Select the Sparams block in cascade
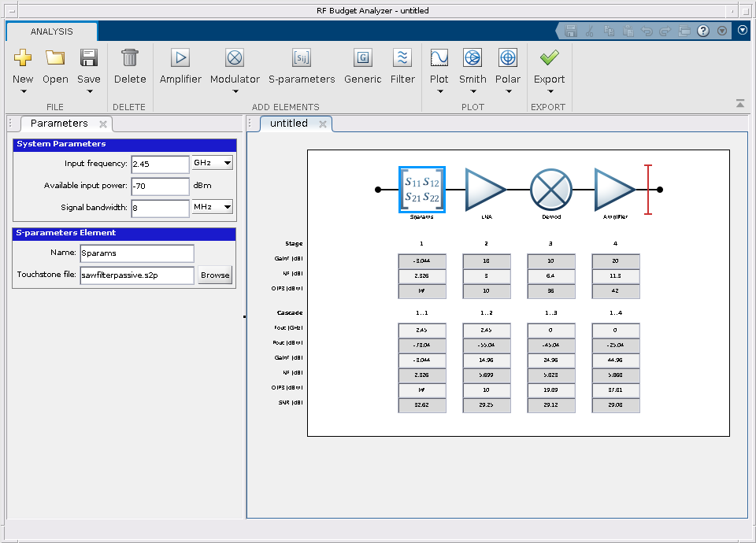Image resolution: width=756 pixels, height=543 pixels. (x=422, y=190)
